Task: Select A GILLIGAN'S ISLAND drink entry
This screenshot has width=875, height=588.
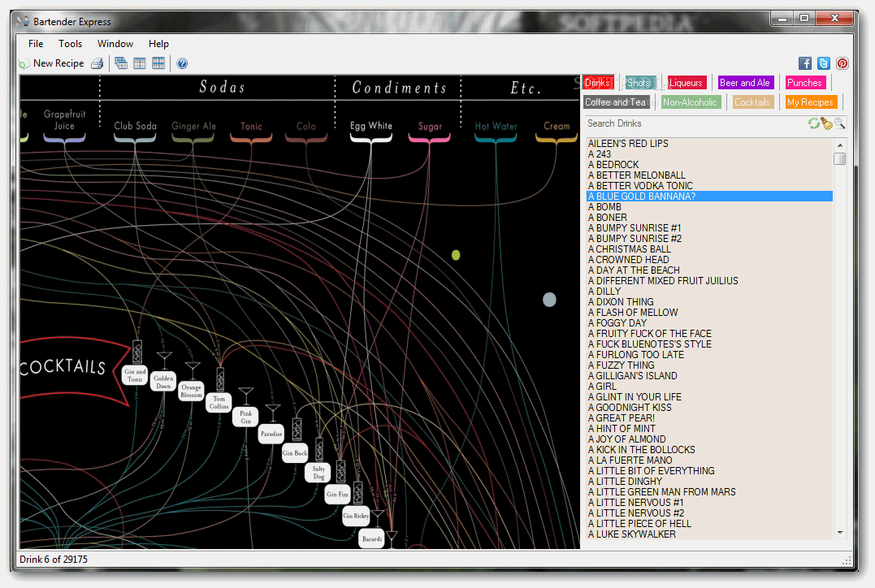Action: (632, 376)
